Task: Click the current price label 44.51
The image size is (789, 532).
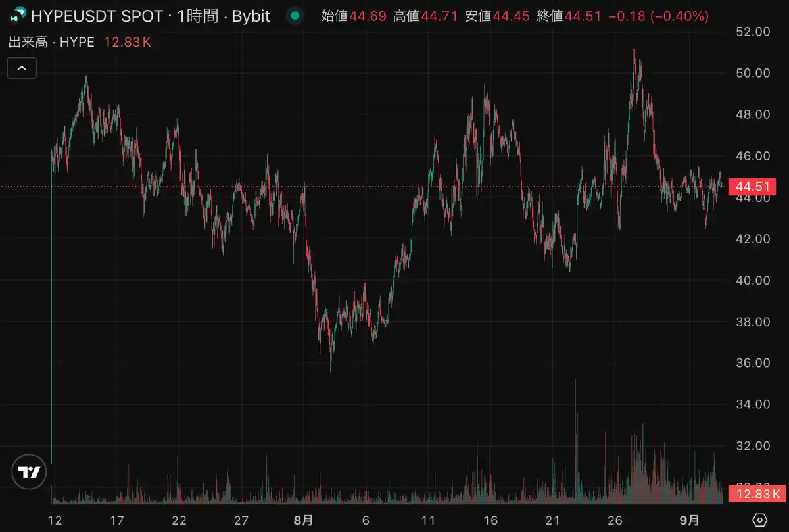Action: (x=753, y=187)
